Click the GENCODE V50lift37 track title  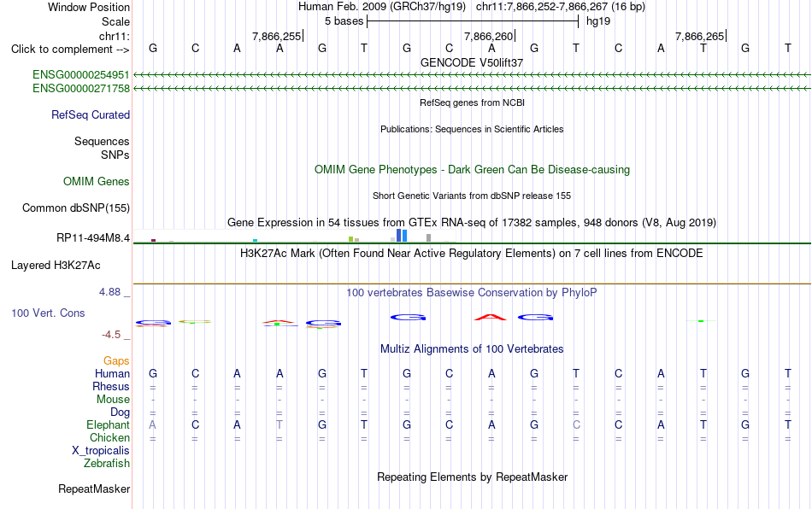pos(472,62)
